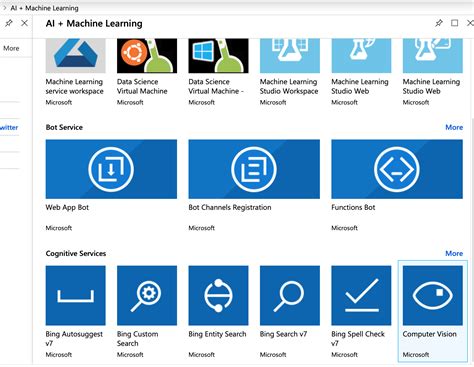Viewport: 474px width, 367px height.
Task: Click Bing Search v7 label text
Action: point(283,334)
